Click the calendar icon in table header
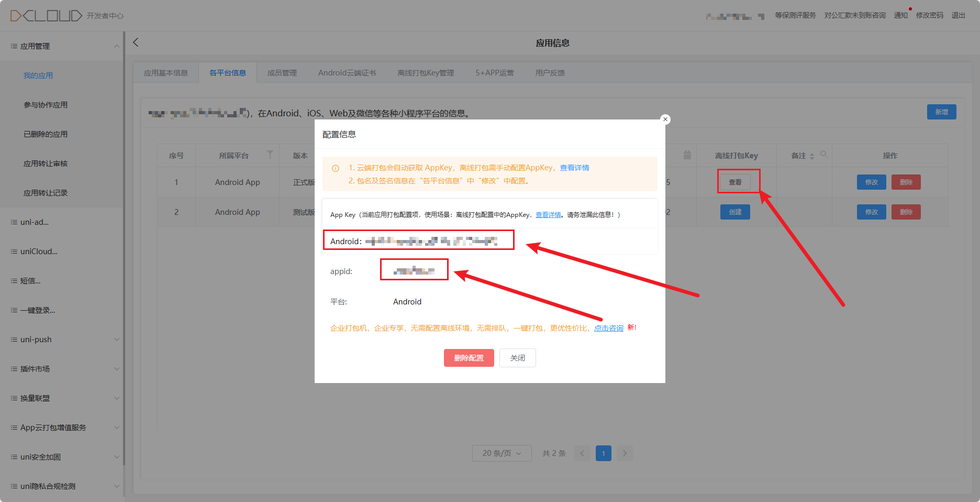 (687, 155)
